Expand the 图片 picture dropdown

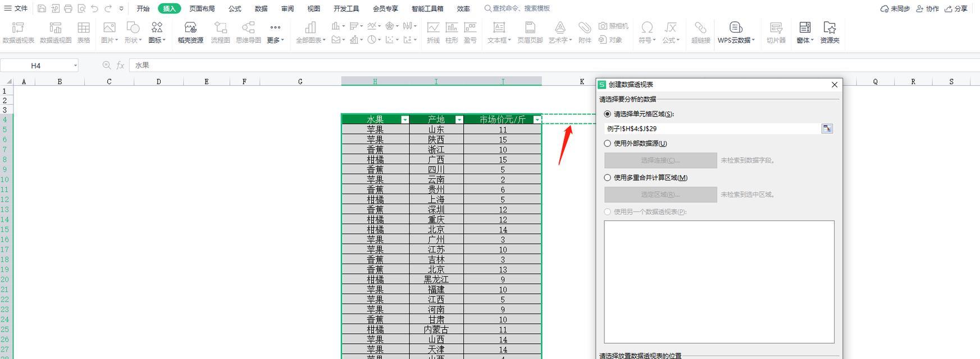pos(116,40)
